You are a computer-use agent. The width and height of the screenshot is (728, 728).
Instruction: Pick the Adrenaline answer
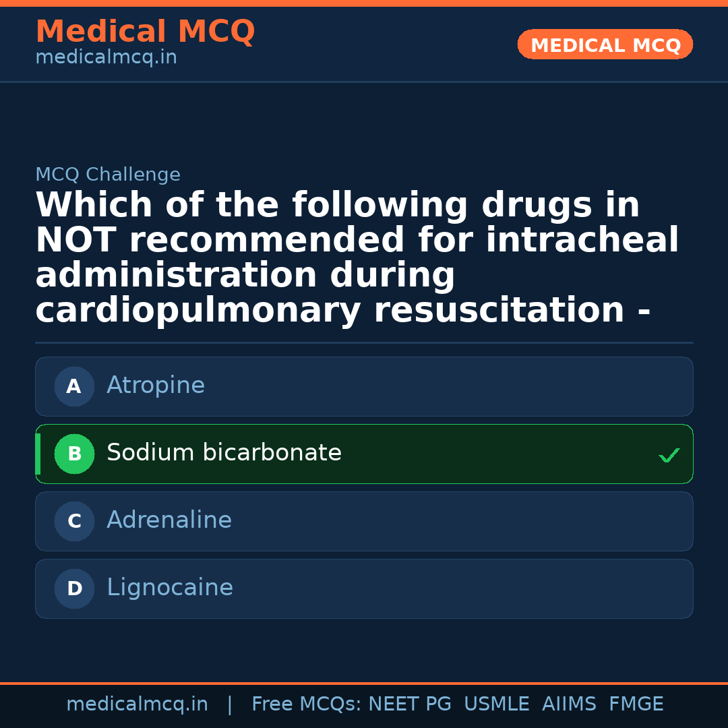point(169,520)
